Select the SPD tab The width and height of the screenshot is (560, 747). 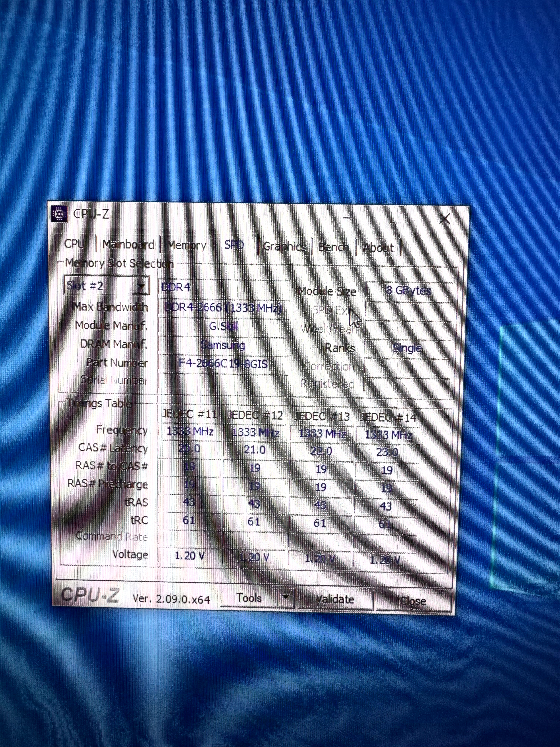234,245
